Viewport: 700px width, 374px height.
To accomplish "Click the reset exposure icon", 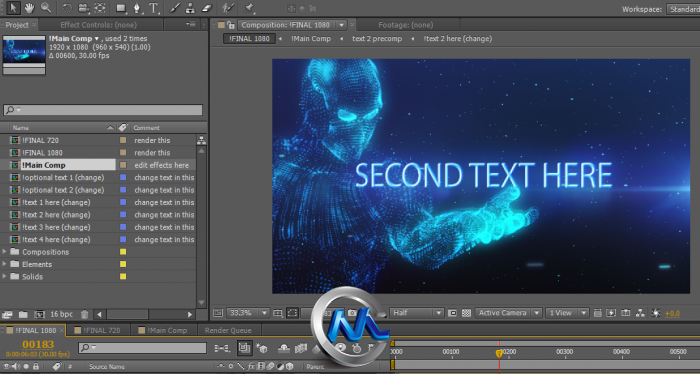I will click(x=656, y=313).
